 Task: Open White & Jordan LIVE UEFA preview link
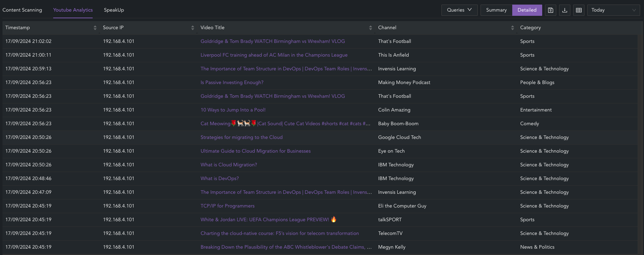[x=268, y=219]
